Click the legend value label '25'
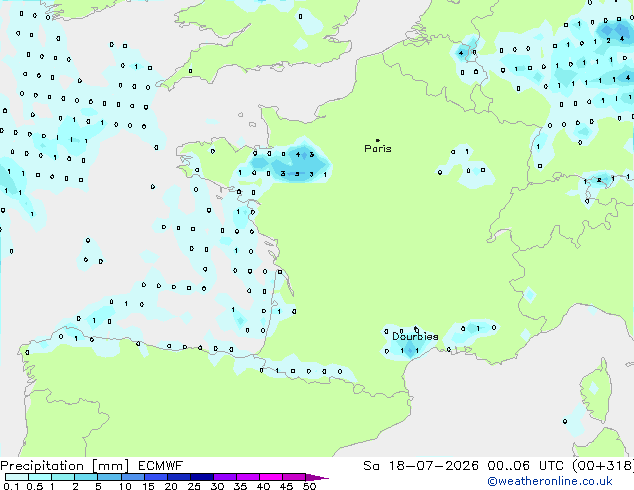The image size is (634, 490). (194, 486)
